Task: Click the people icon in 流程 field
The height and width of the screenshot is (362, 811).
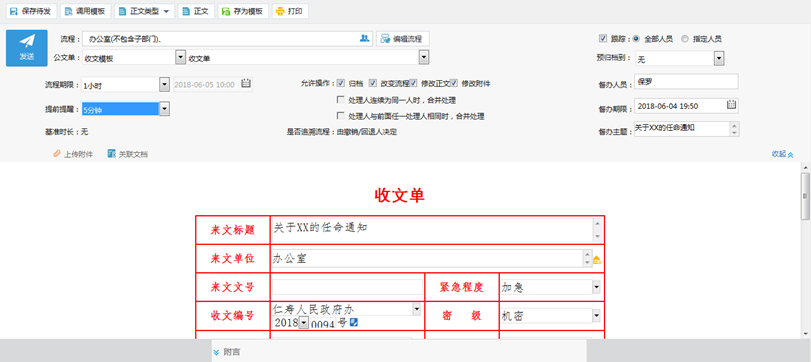Action: pos(365,38)
